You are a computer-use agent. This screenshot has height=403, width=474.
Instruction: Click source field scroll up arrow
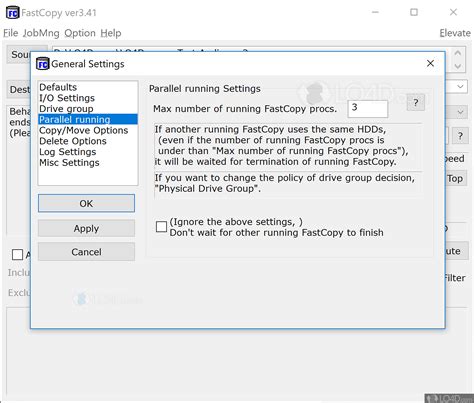[x=458, y=53]
